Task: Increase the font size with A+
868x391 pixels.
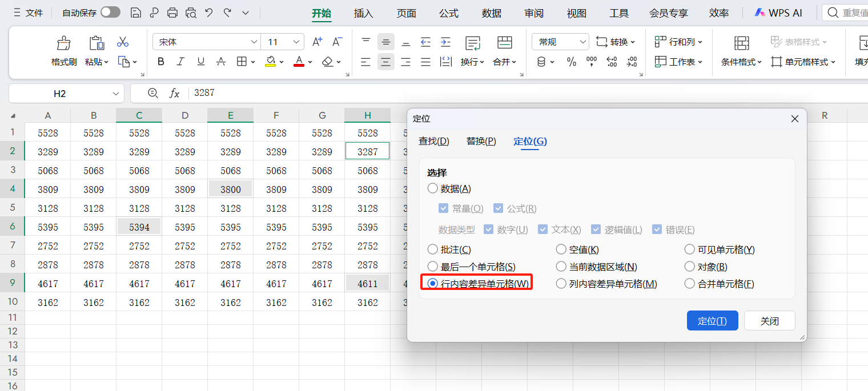Action: tap(318, 41)
